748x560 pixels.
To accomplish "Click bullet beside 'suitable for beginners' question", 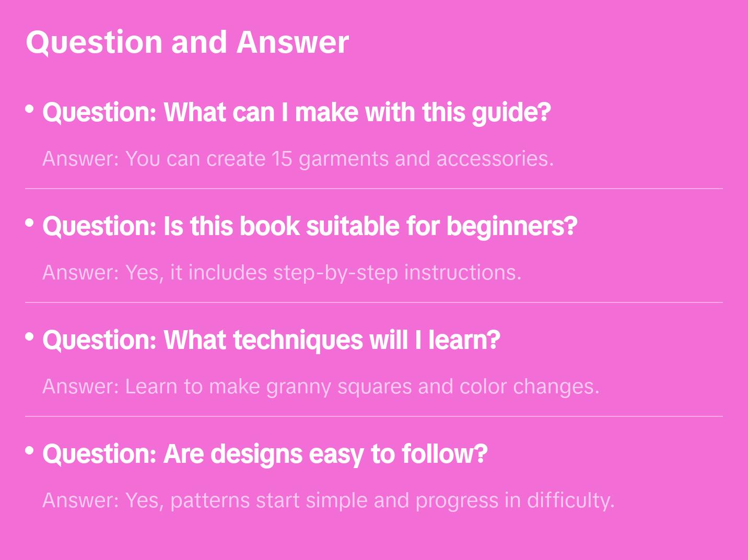I will (30, 223).
